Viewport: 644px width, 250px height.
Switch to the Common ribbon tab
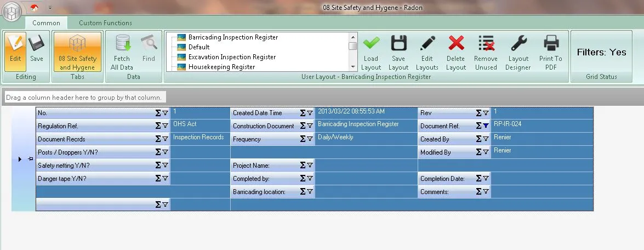(46, 23)
